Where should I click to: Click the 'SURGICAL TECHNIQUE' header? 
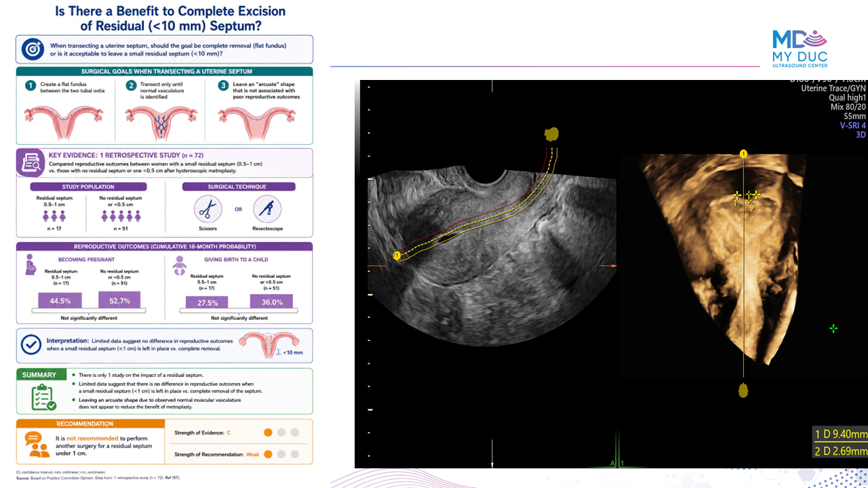pos(237,186)
